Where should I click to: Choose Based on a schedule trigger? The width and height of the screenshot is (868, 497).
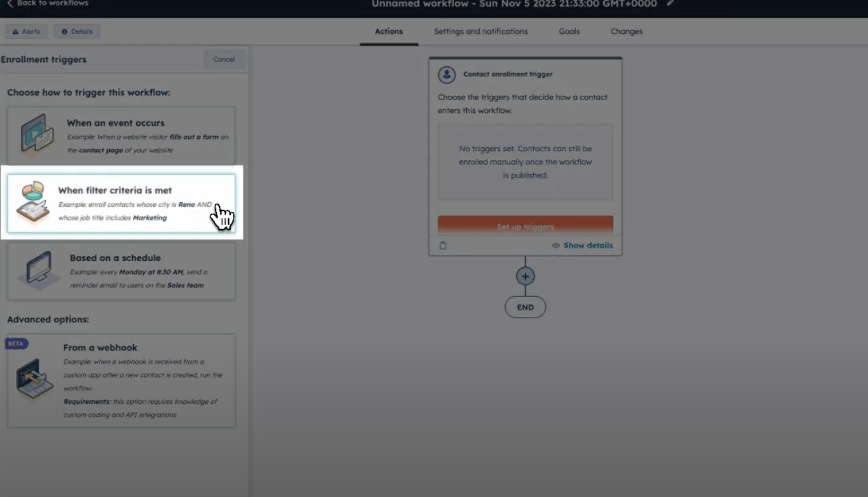[x=121, y=271]
